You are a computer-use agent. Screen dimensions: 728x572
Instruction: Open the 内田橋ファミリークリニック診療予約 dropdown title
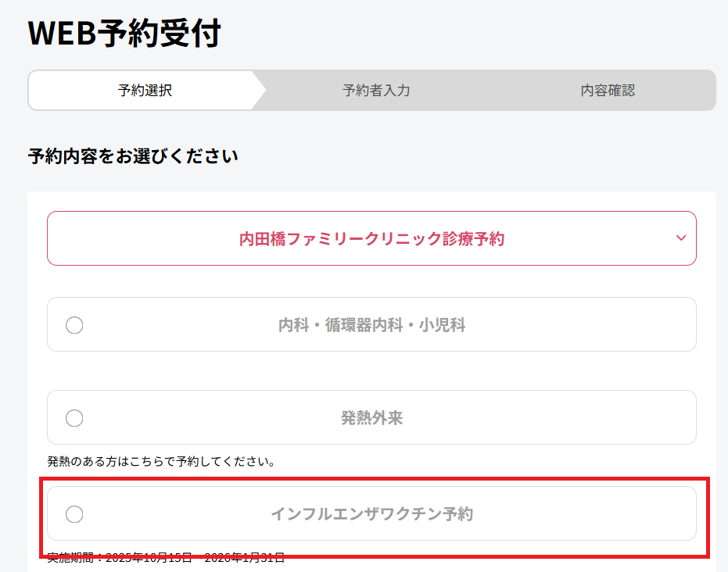(371, 238)
